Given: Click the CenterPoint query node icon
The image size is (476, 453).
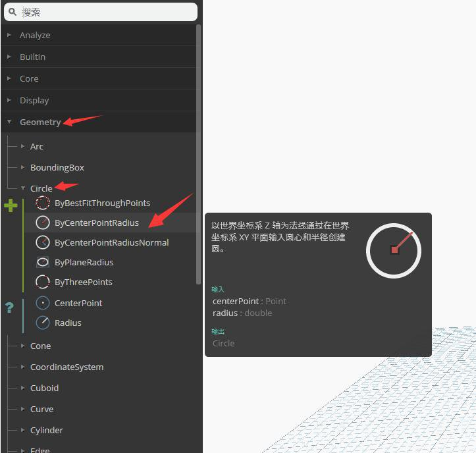Looking at the screenshot, I should point(43,303).
